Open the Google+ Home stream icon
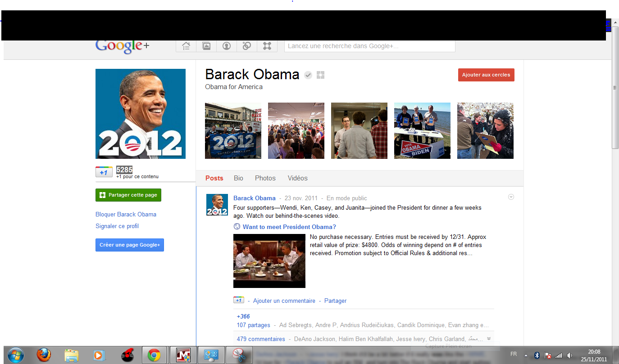 pos(186,46)
